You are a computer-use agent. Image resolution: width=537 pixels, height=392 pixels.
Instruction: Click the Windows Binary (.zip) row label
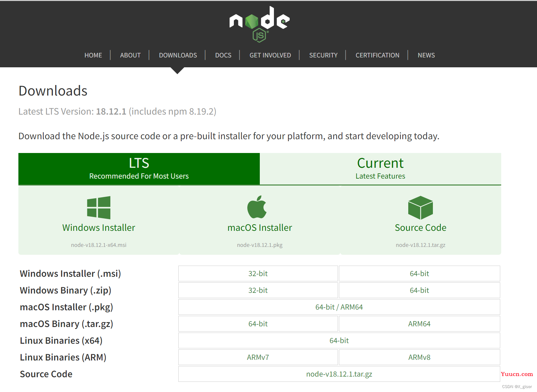tap(66, 290)
